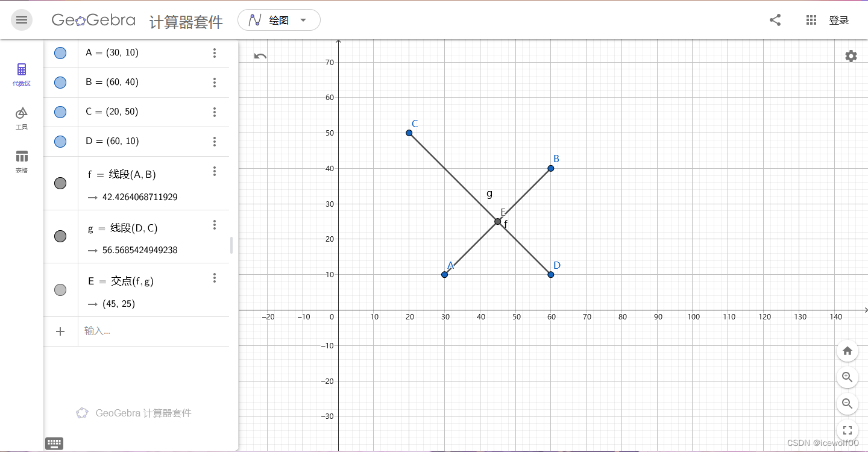Click the 计算器套件 title text
868x452 pixels.
click(186, 22)
